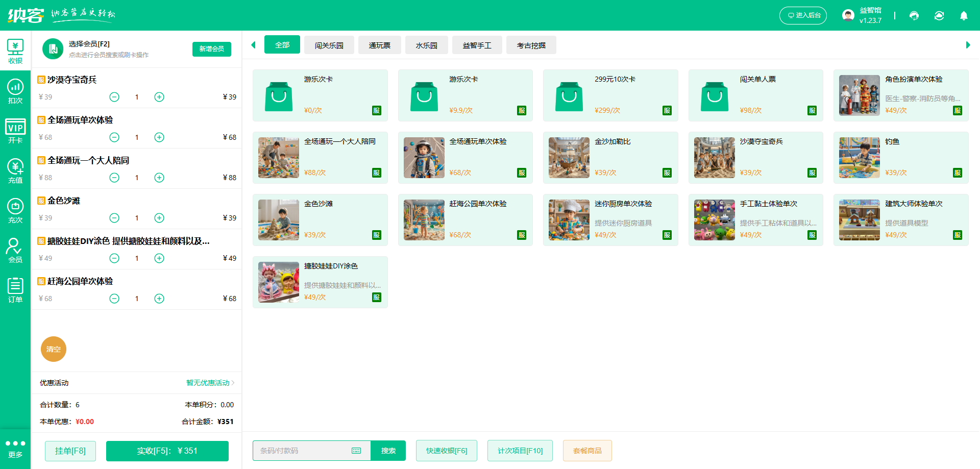The width and height of the screenshot is (980, 469).
Task: Click 选择会员[F2] member search text
Action: point(89,44)
